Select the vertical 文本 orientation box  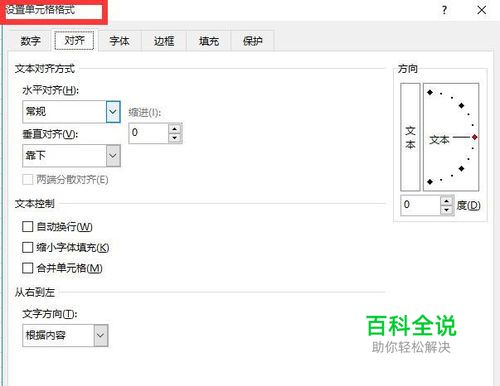pyautogui.click(x=410, y=137)
